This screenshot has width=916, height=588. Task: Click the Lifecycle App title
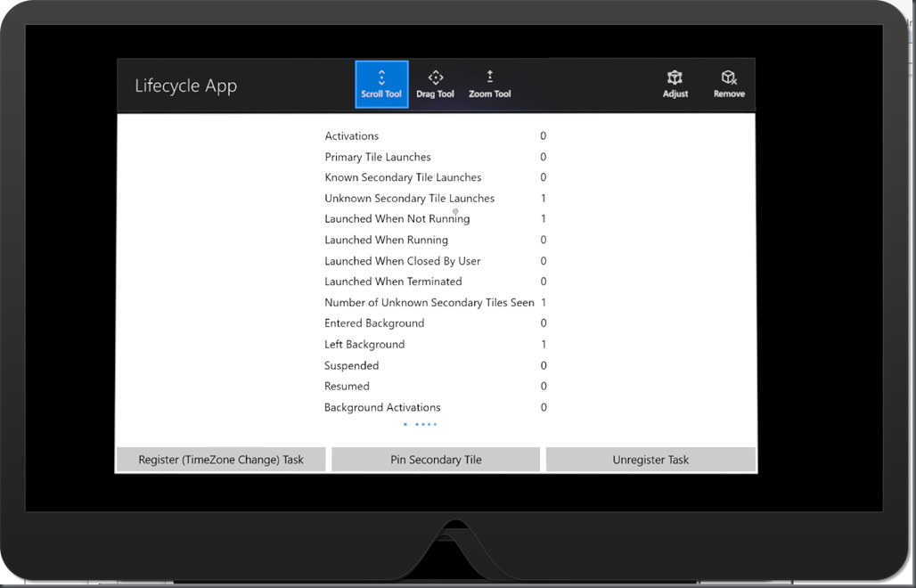tap(185, 86)
